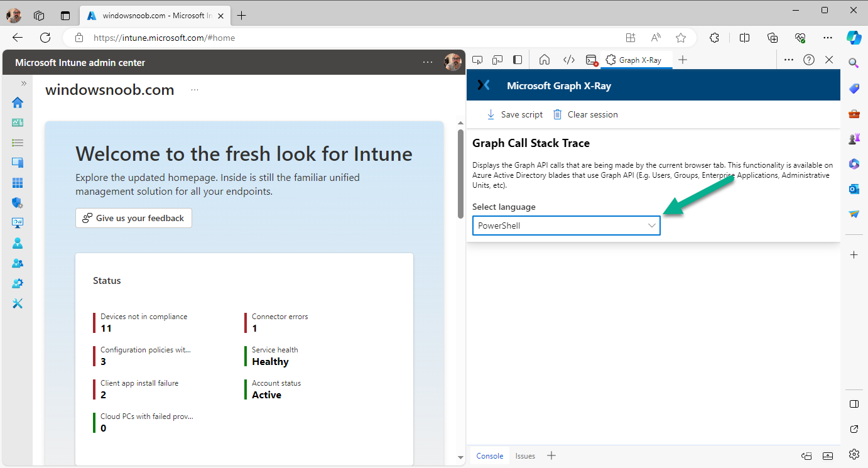Click Save script button
This screenshot has width=868, height=468.
[514, 114]
